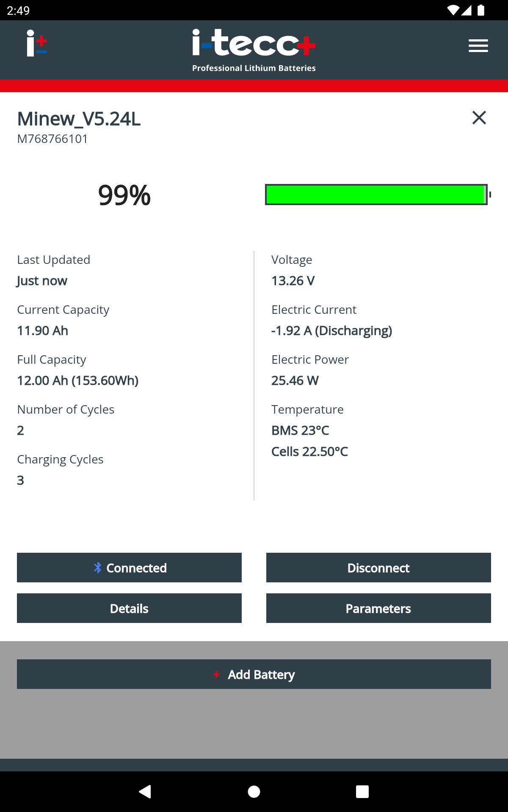508x812 pixels.
Task: Disconnect the battery
Action: point(378,568)
